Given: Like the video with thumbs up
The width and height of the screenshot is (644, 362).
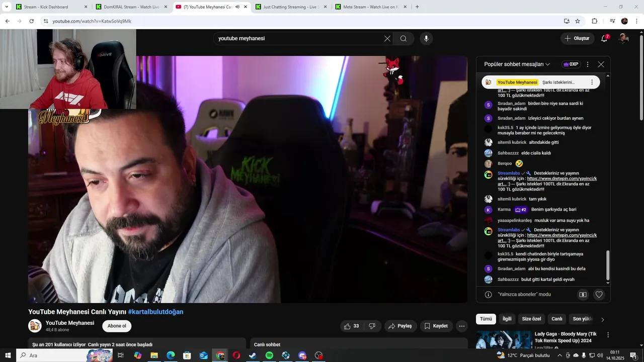Looking at the screenshot, I should [352, 326].
